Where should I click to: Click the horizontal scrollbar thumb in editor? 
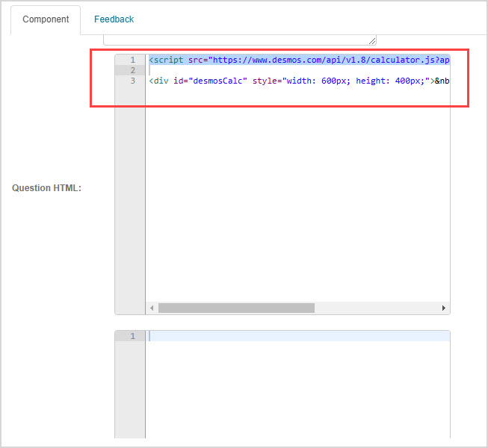[236, 308]
